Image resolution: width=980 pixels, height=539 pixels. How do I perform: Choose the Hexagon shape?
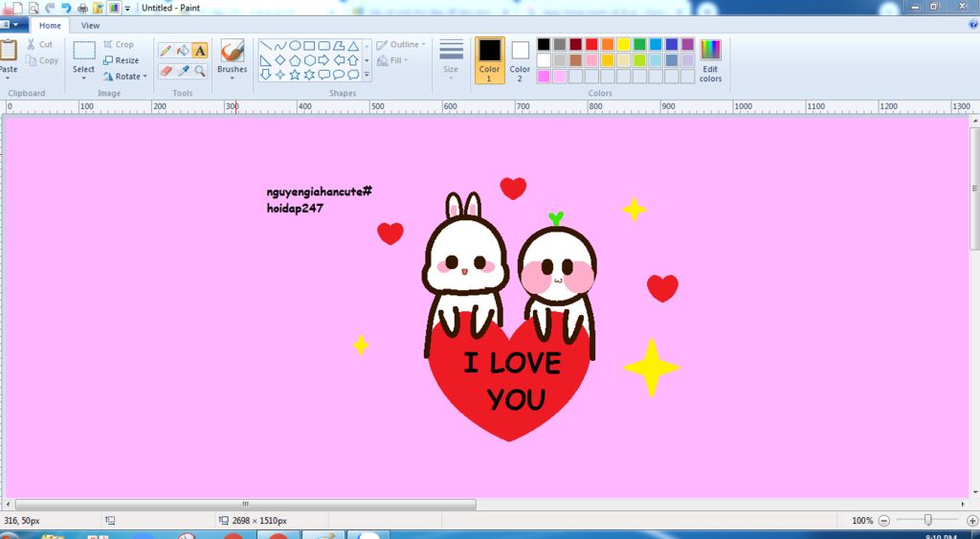tap(309, 60)
